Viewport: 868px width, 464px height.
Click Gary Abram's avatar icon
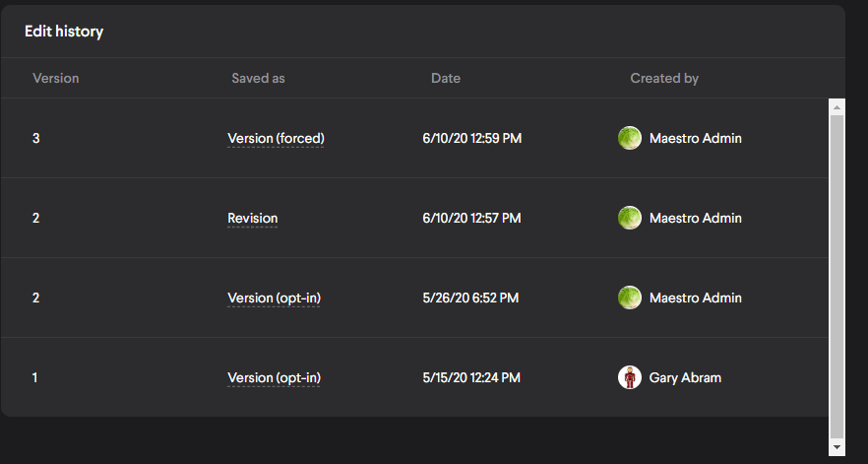(x=629, y=377)
